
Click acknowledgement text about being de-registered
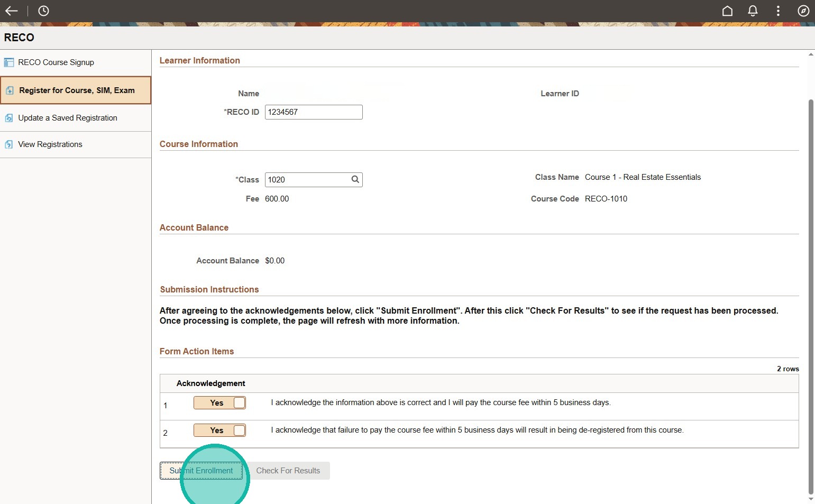tap(477, 430)
